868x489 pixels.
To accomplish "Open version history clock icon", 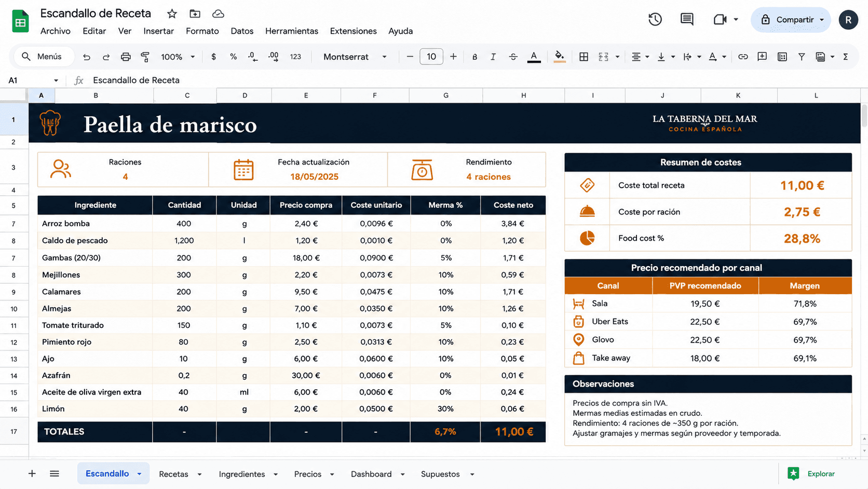I will (655, 19).
